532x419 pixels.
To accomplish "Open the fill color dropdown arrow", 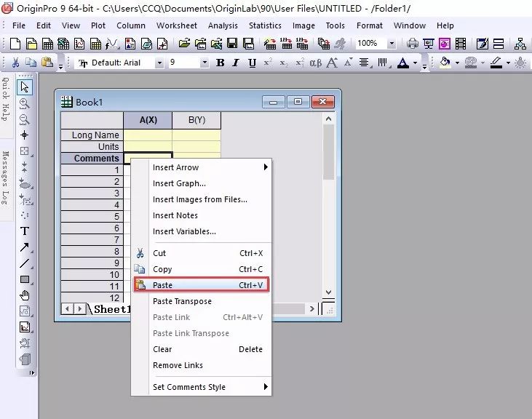I will point(457,63).
